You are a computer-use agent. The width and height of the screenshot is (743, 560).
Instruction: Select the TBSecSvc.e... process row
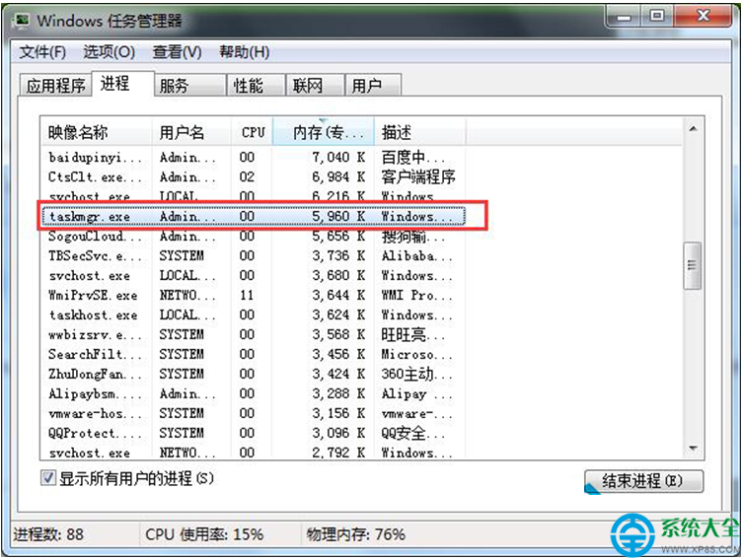point(253,256)
